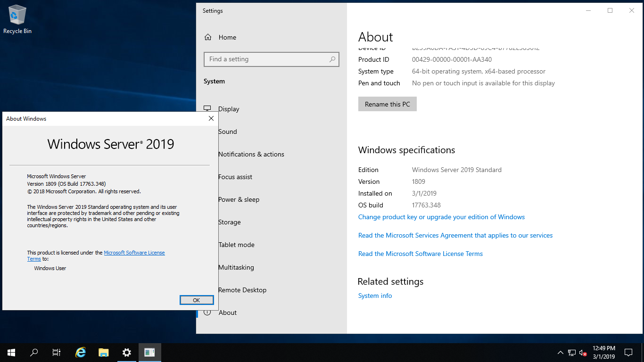Viewport: 644px width, 362px height.
Task: Select Notifications & actions in sidebar
Action: point(251,154)
